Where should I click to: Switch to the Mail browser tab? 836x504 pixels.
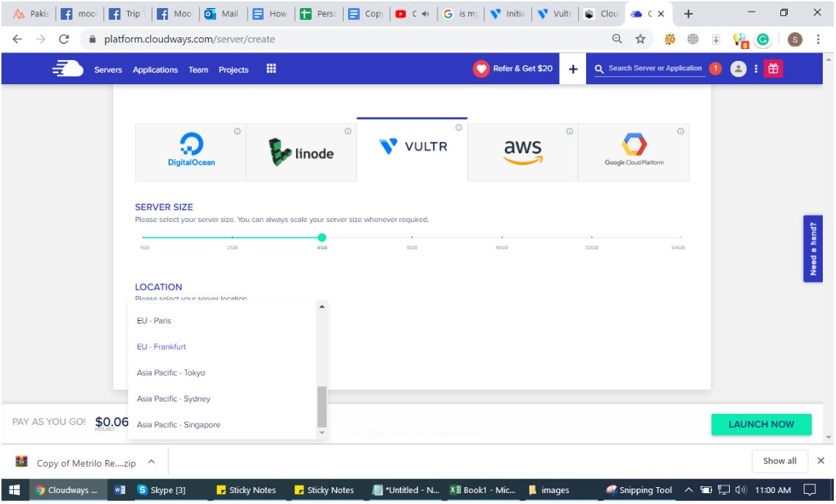[x=223, y=14]
